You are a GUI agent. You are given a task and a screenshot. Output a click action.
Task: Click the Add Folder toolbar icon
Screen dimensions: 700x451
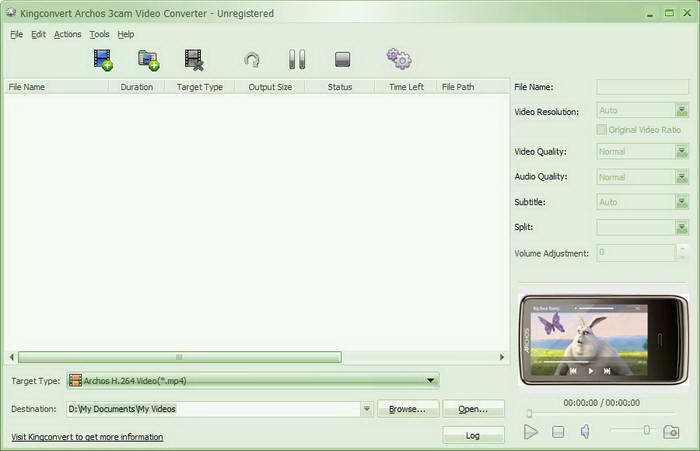point(149,60)
